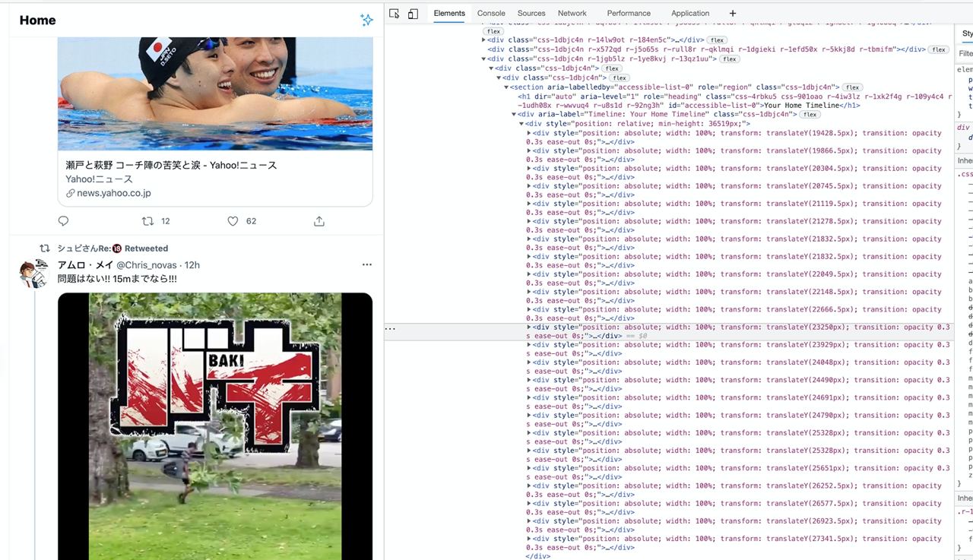Open the swimmers photo in the news card
This screenshot has width=973, height=560.
pyautogui.click(x=215, y=93)
